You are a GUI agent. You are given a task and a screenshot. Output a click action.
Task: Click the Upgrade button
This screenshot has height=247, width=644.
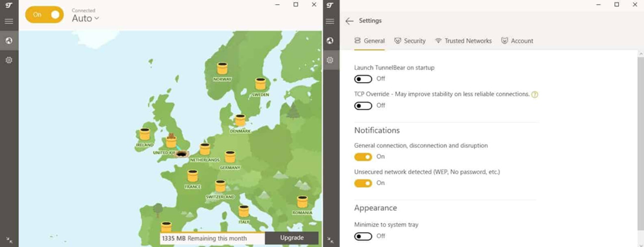pos(292,238)
